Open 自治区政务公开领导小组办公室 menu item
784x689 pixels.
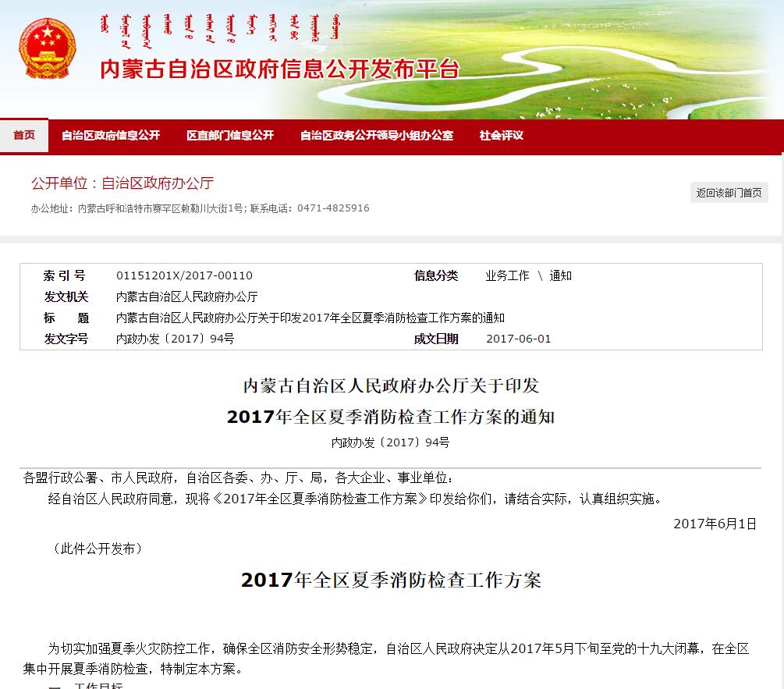377,136
